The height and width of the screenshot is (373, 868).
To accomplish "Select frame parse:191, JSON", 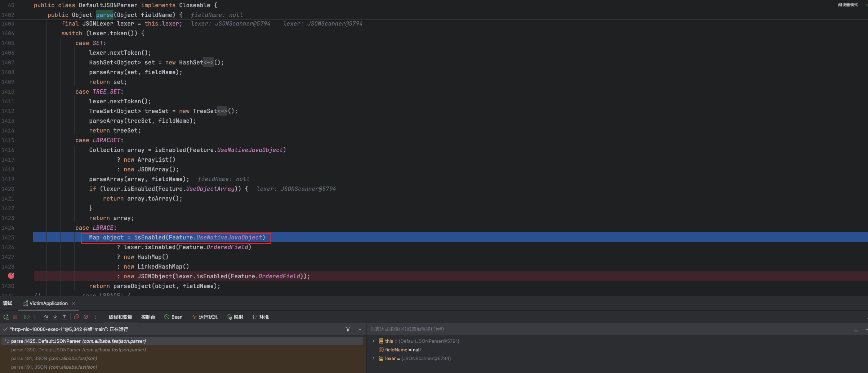I will pyautogui.click(x=182, y=367).
